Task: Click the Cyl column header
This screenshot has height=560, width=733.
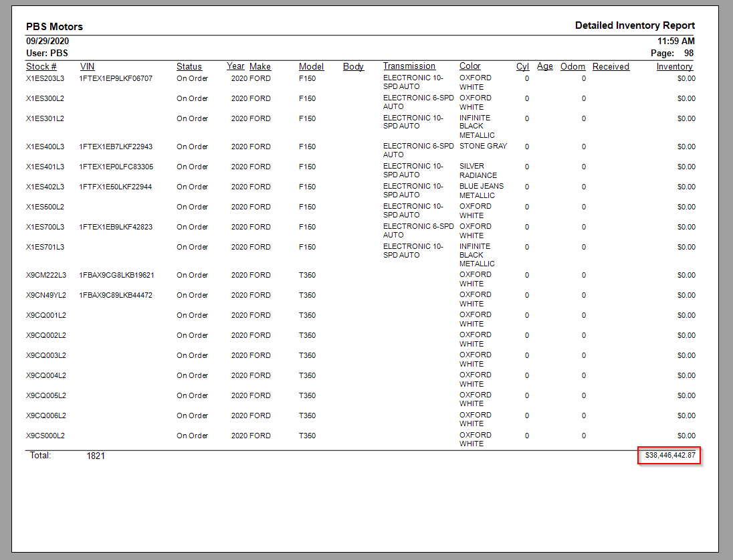Action: pos(522,66)
